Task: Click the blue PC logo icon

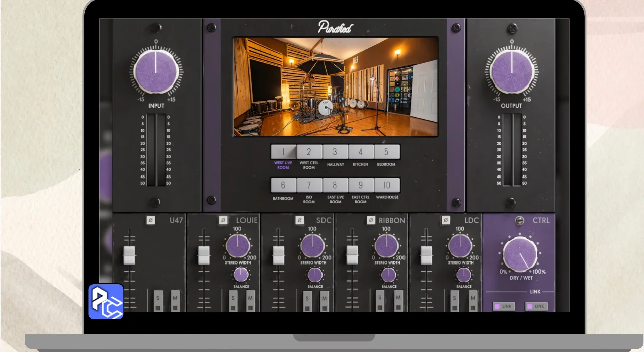Action: (106, 302)
